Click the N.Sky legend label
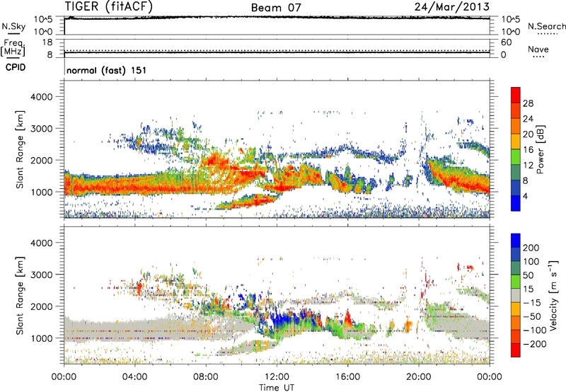The height and width of the screenshot is (392, 566). coord(13,27)
